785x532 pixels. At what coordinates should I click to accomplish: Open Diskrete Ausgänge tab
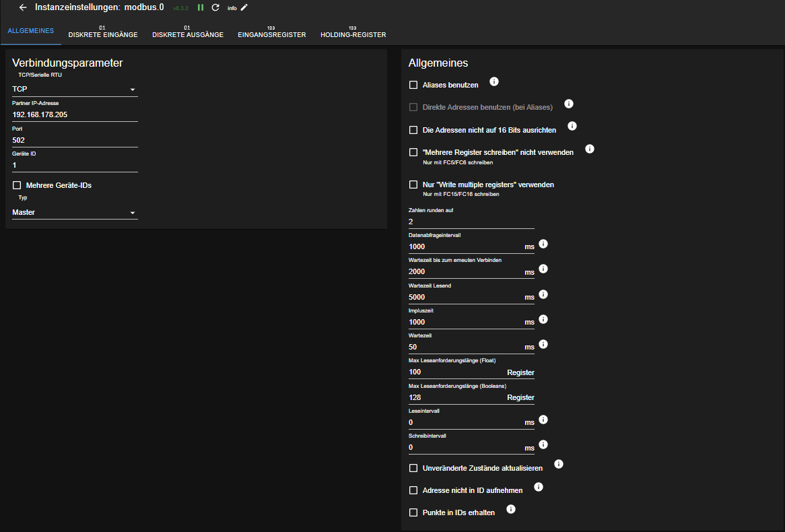coord(188,32)
